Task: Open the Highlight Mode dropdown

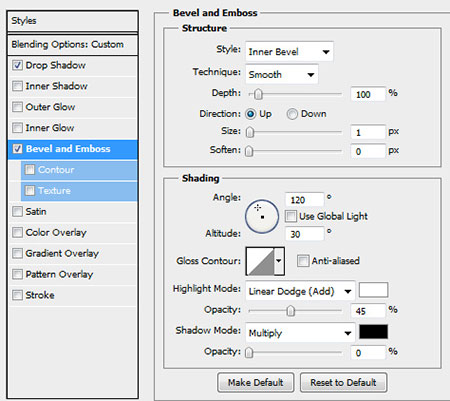Action: click(x=300, y=291)
